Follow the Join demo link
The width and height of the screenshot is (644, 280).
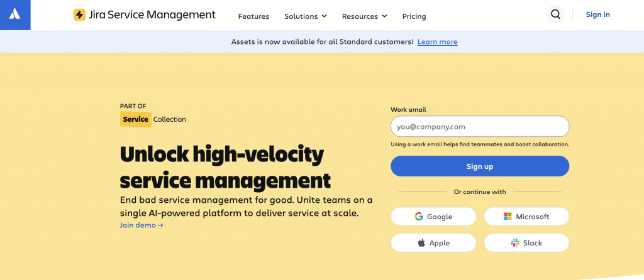pos(142,225)
